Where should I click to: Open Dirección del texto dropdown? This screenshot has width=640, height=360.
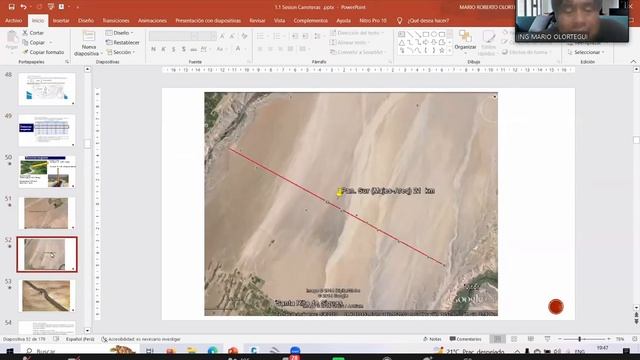pyautogui.click(x=357, y=33)
